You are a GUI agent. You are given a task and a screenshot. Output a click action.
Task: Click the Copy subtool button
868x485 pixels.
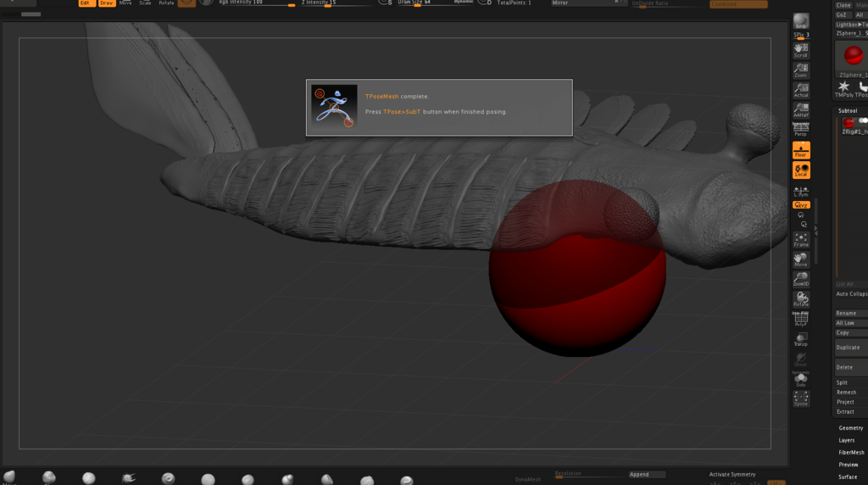click(x=851, y=332)
